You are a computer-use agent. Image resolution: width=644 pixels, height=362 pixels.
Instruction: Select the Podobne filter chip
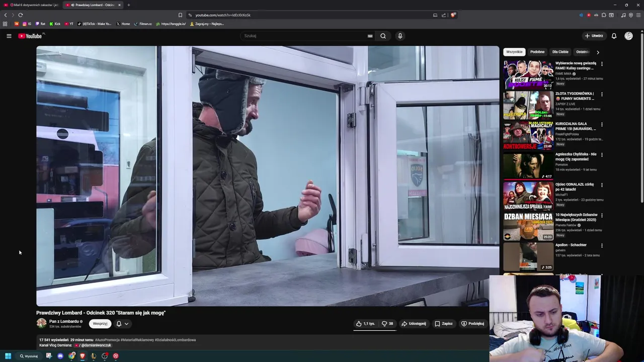coord(537,52)
